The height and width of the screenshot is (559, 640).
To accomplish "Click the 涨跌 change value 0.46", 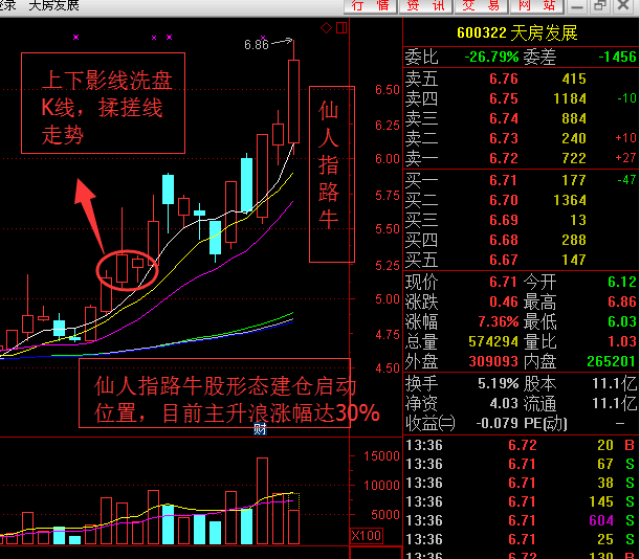I will pyautogui.click(x=504, y=302).
